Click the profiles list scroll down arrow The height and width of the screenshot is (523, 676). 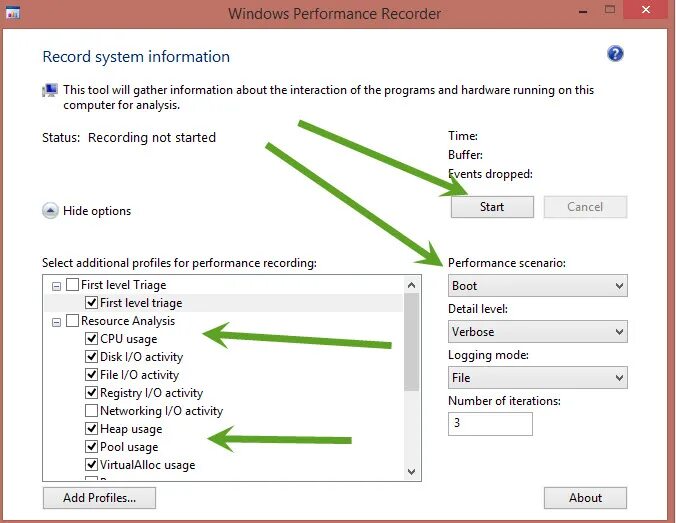[411, 472]
